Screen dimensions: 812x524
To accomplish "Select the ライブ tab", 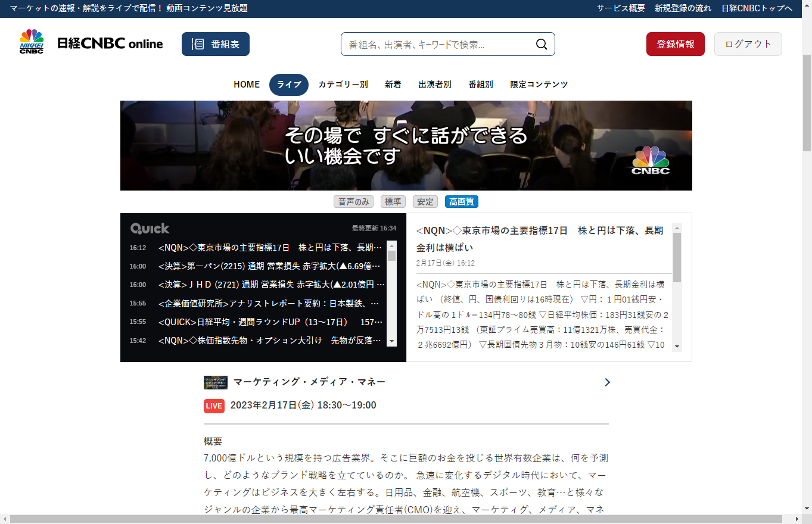I will (x=289, y=85).
